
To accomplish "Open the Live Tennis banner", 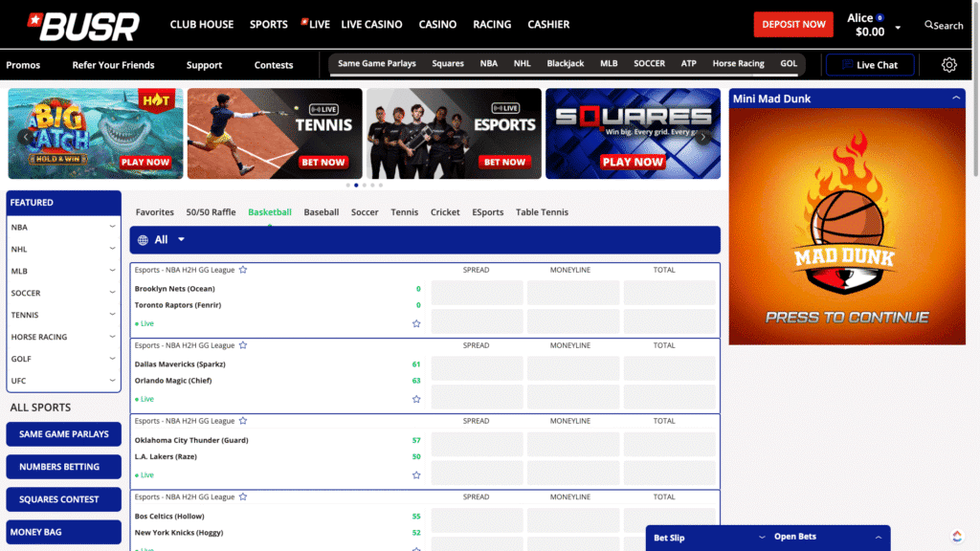I will (275, 134).
